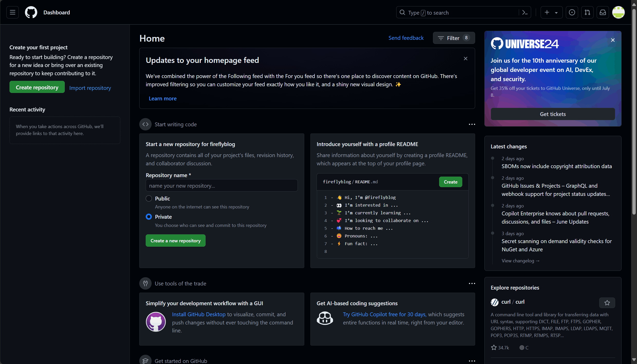Open Try GitHub Copilot free link

(385, 314)
